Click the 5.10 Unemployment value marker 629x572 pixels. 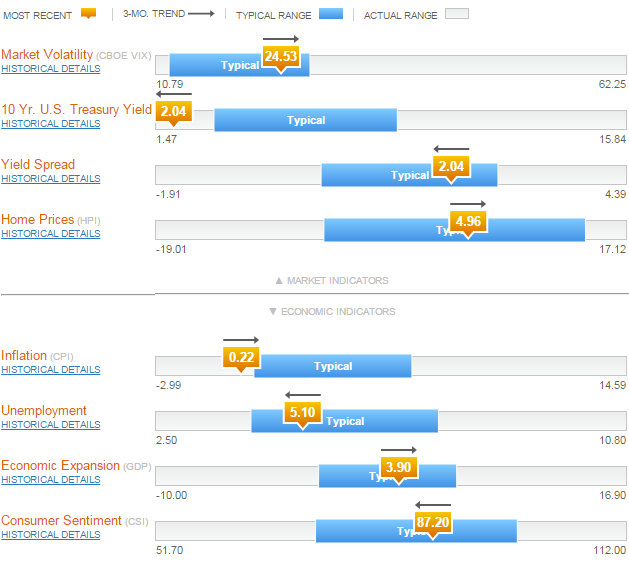302,412
